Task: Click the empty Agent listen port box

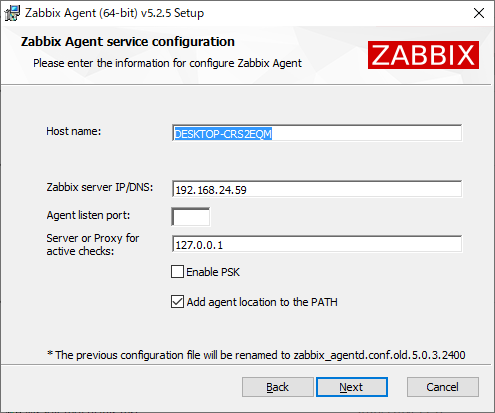Action: [x=191, y=217]
